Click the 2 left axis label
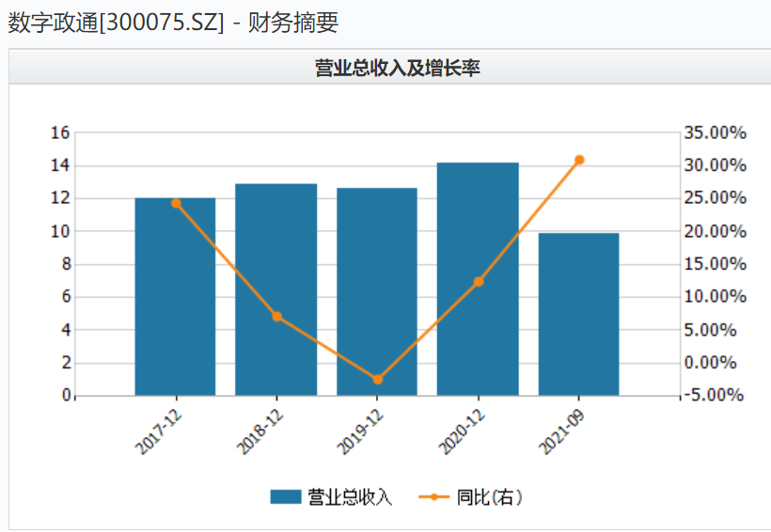This screenshot has height=532, width=771. 67,363
